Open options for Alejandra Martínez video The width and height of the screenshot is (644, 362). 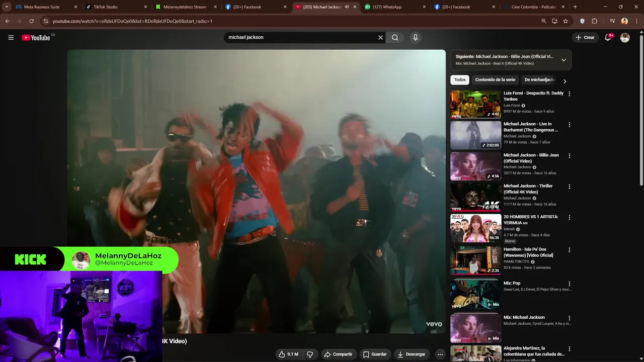(570, 349)
